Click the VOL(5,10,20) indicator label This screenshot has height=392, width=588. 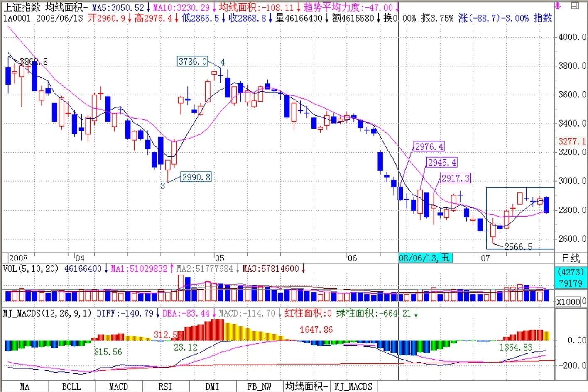(x=31, y=269)
